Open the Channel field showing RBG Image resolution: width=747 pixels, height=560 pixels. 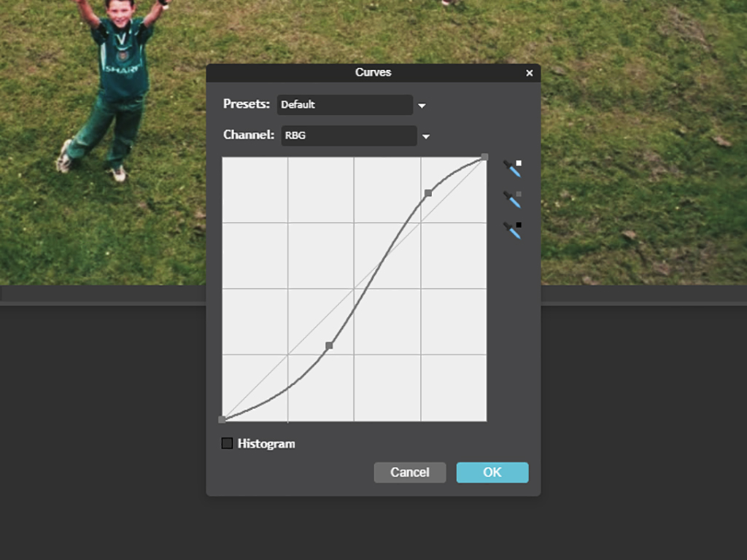(348, 136)
